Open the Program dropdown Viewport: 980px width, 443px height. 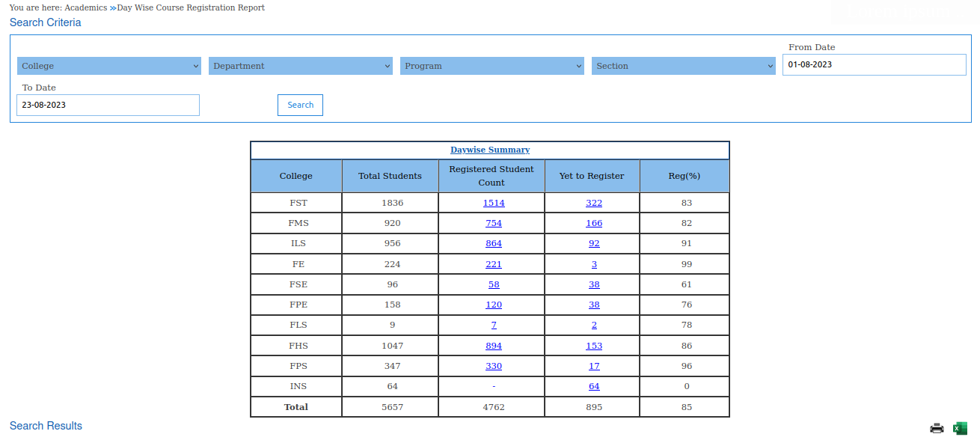(x=492, y=66)
